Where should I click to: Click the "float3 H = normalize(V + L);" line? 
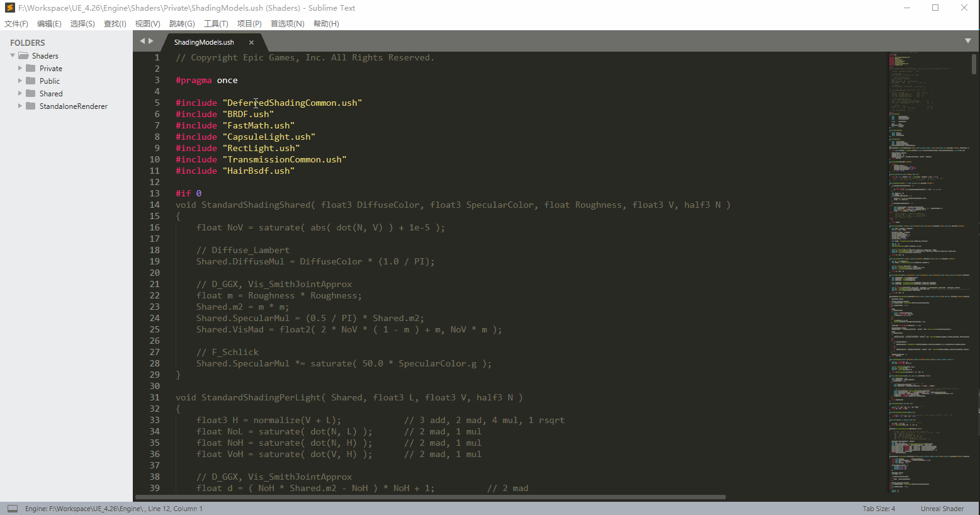(269, 420)
